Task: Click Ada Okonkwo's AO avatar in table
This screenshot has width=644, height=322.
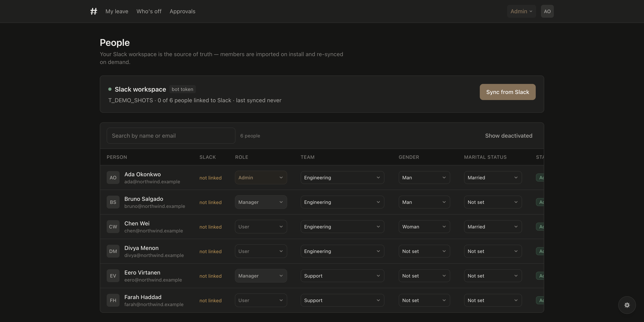Action: [113, 178]
